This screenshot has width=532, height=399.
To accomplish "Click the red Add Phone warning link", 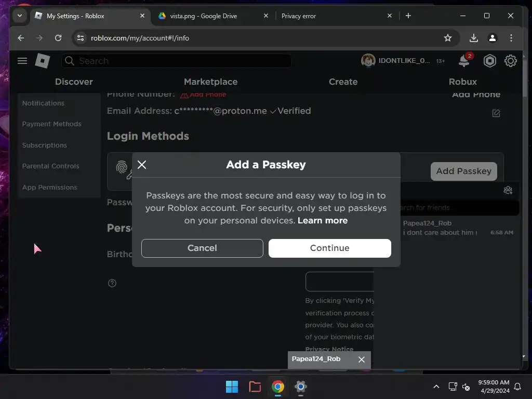I will tap(203, 95).
